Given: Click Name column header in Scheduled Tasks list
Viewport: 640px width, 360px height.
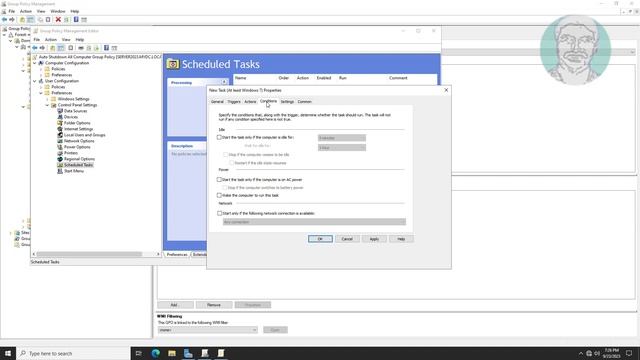Looking at the screenshot, I should 240,78.
